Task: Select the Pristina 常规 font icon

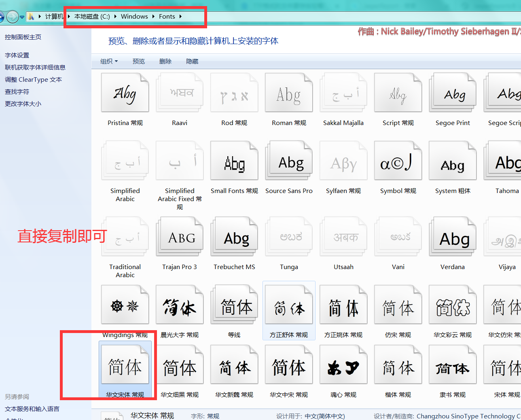Action: pyautogui.click(x=125, y=93)
